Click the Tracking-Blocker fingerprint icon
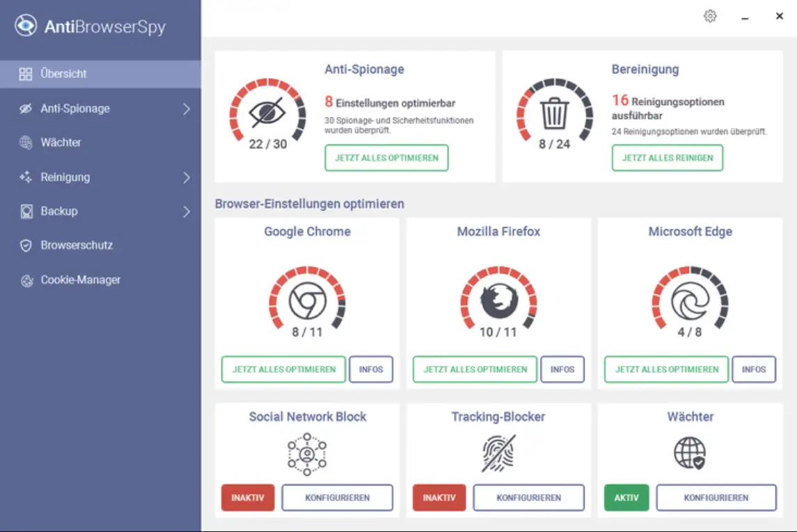Image resolution: width=797 pixels, height=532 pixels. [x=498, y=453]
